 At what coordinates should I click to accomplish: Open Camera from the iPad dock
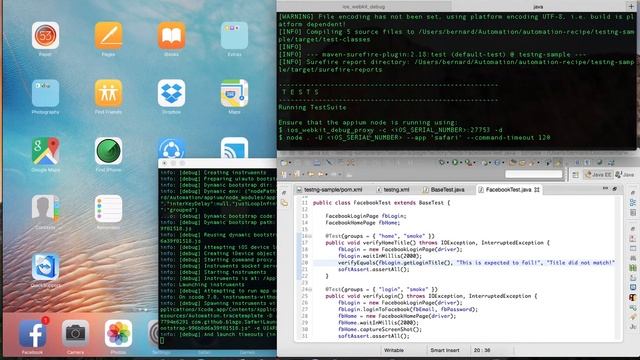tap(76, 333)
